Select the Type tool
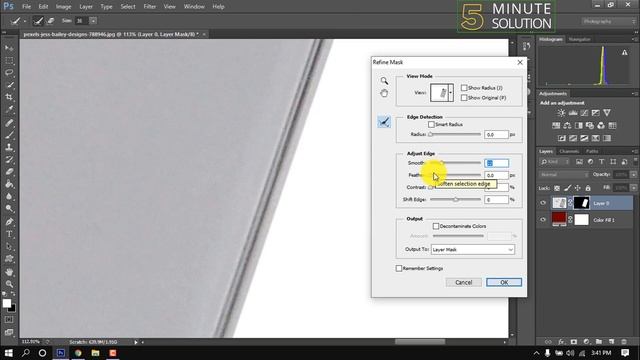The height and width of the screenshot is (360, 640). pos(9,234)
